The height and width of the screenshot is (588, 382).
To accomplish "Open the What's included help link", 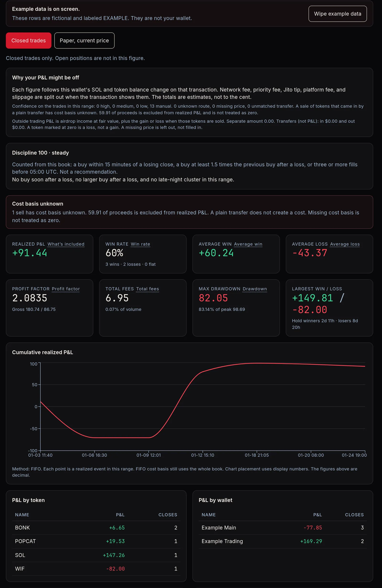I will [x=66, y=244].
